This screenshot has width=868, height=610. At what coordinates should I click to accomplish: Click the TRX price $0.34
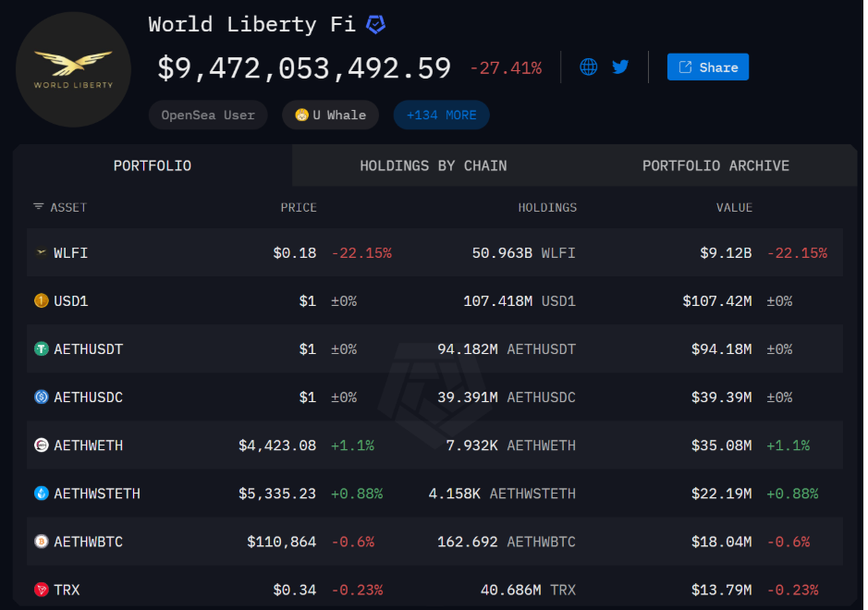(x=295, y=590)
